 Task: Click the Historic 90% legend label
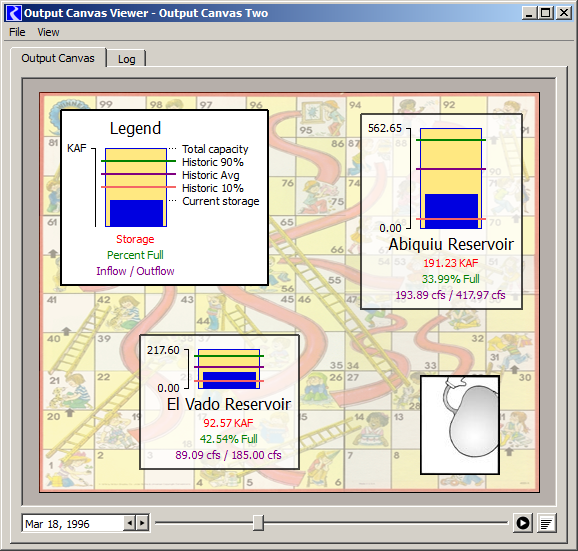click(213, 162)
